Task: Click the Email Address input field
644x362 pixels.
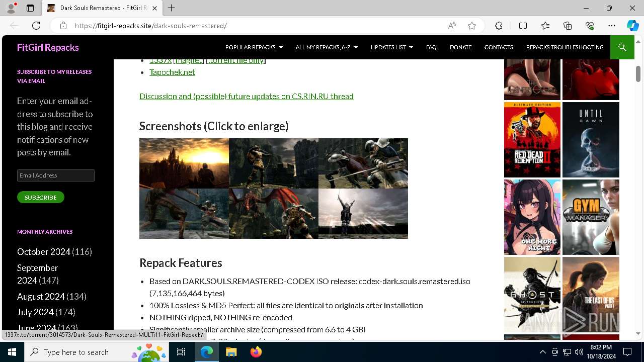Action: point(56,175)
